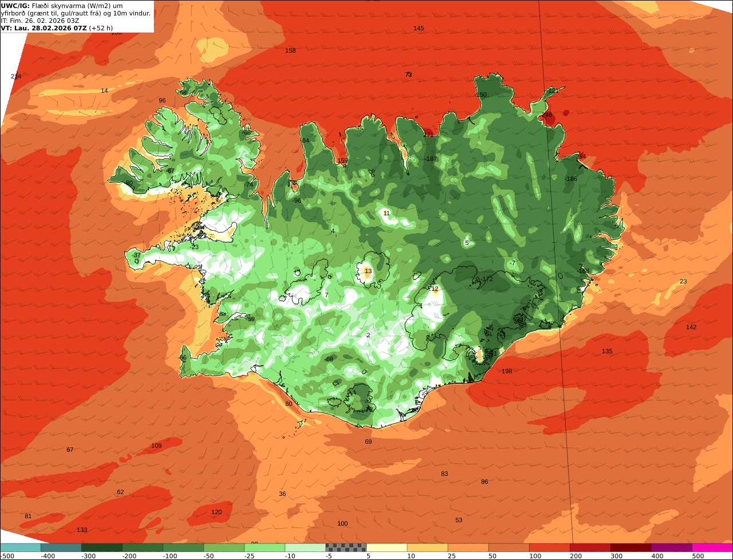
Task: Click the legend label '400'
Action: (x=657, y=555)
